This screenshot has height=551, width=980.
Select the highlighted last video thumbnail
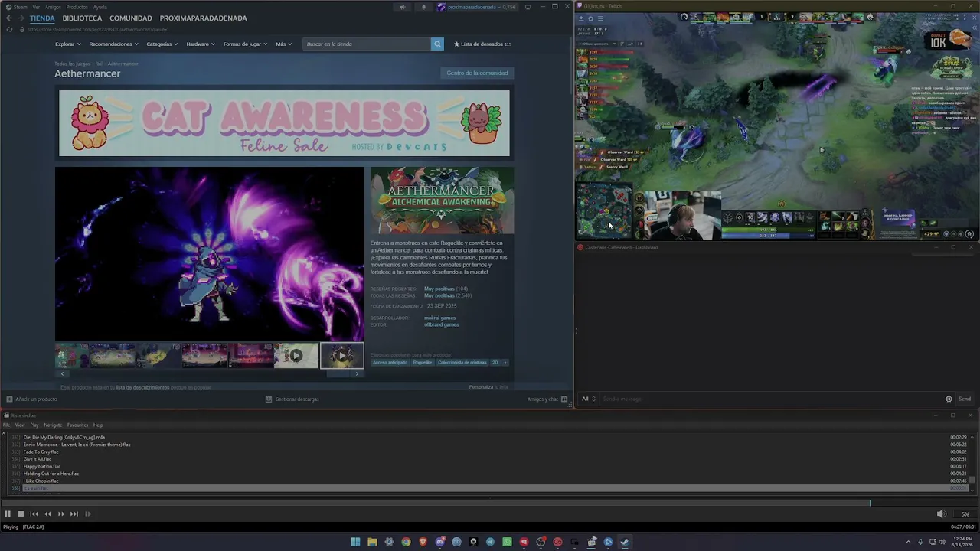tap(341, 355)
